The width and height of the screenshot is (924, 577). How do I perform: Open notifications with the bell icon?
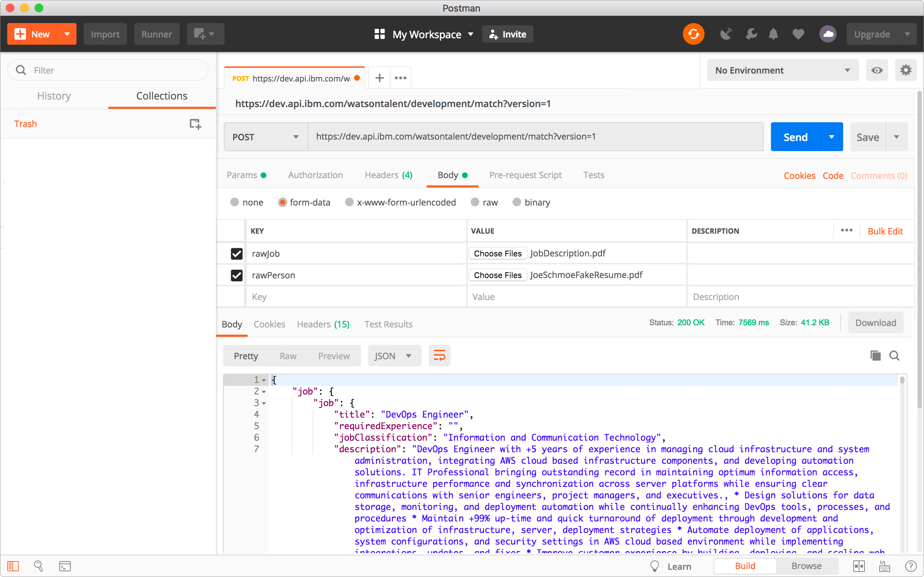[x=773, y=34]
